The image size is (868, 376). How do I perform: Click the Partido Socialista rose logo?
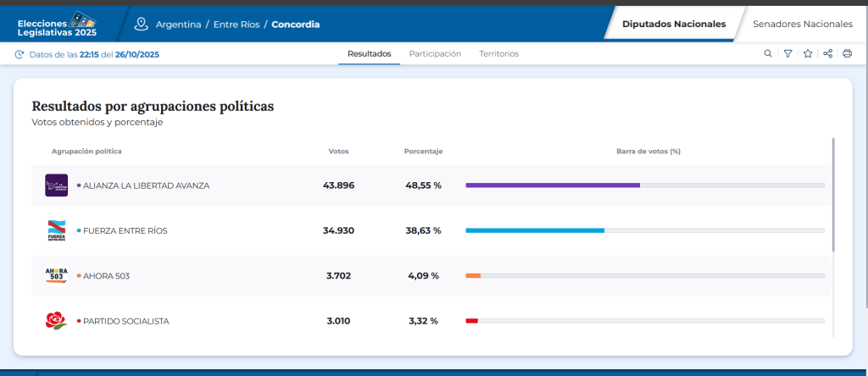click(x=56, y=321)
